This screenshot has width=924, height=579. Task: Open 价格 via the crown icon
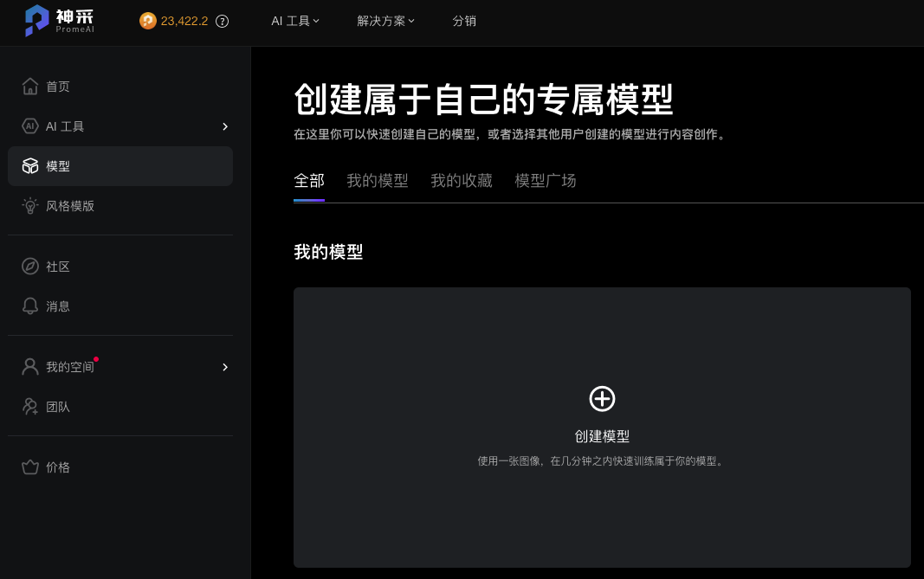coord(30,467)
